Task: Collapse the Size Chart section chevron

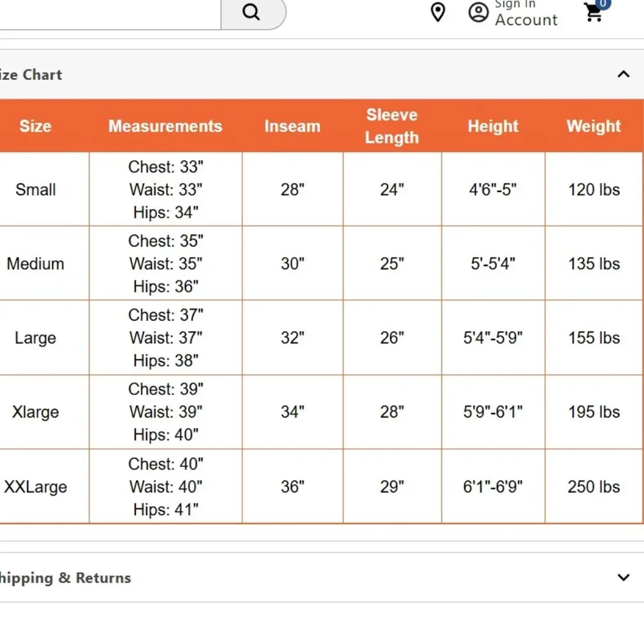Action: [623, 74]
